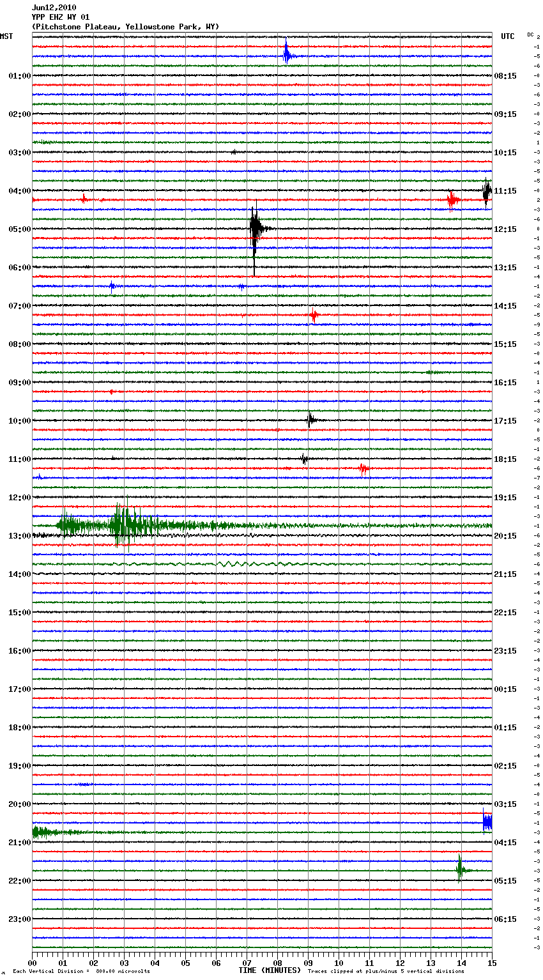Select the 11:00 MST time label
Image resolution: width=543 pixels, height=980 pixels.
tap(19, 459)
